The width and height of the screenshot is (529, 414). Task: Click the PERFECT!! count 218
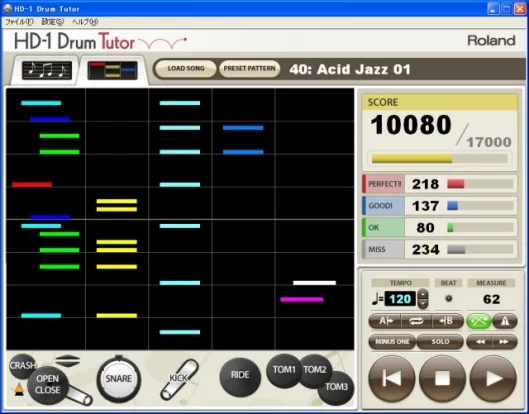click(425, 184)
